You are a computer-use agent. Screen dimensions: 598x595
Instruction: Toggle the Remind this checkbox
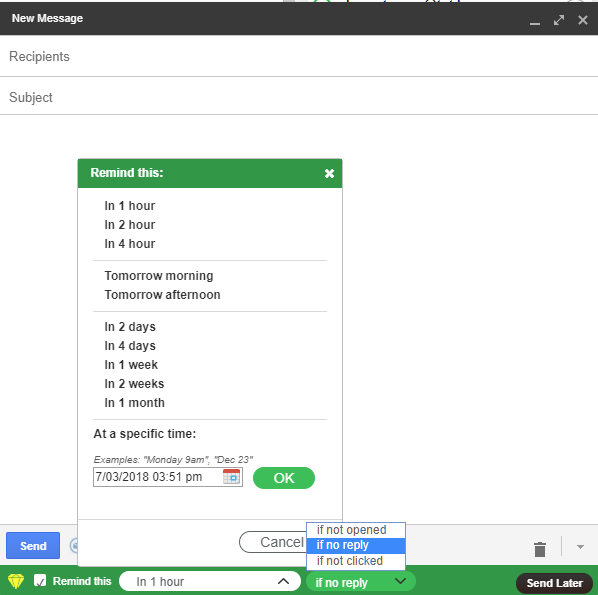[40, 581]
